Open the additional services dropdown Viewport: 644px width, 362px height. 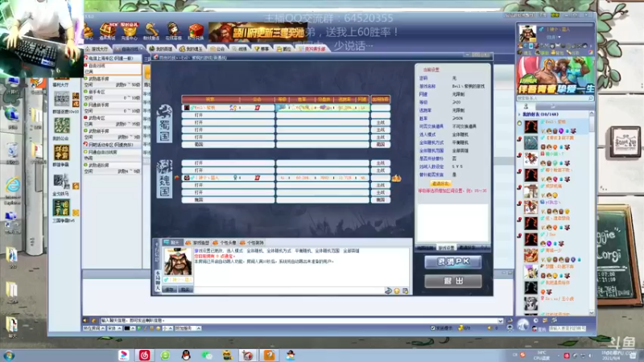click(x=188, y=328)
